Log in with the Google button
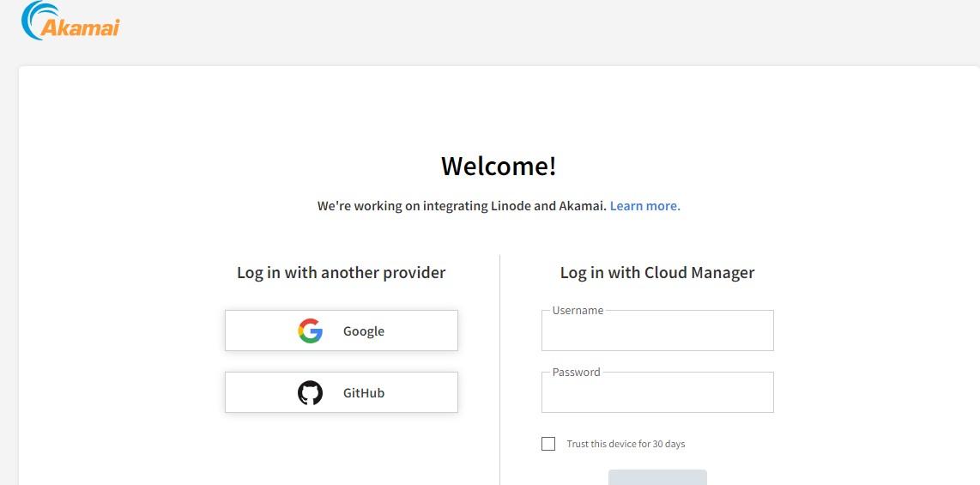 point(342,330)
